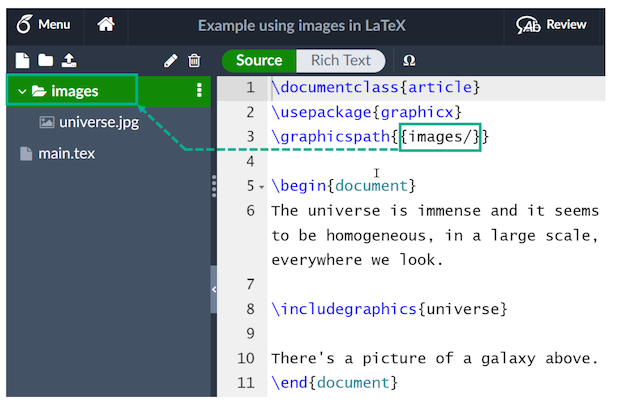This screenshot has width=641, height=406.
Task: Go to the Home dashboard icon
Action: point(106,24)
